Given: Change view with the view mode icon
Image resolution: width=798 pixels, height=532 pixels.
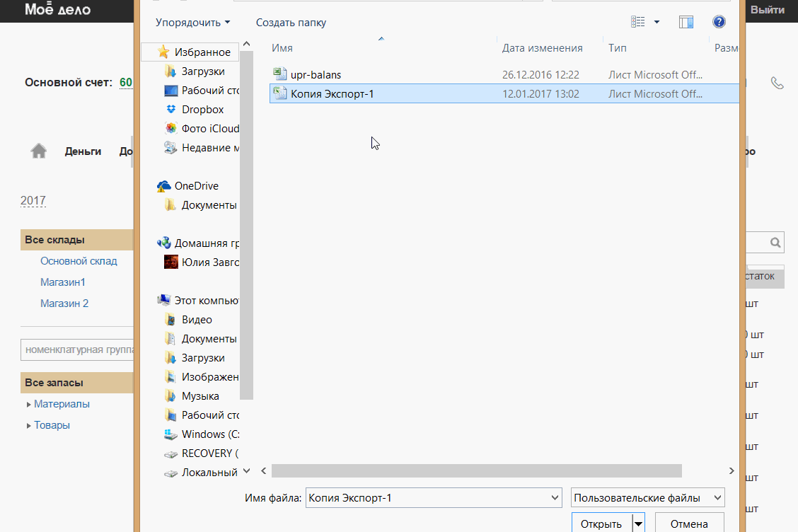Looking at the screenshot, I should [x=637, y=22].
